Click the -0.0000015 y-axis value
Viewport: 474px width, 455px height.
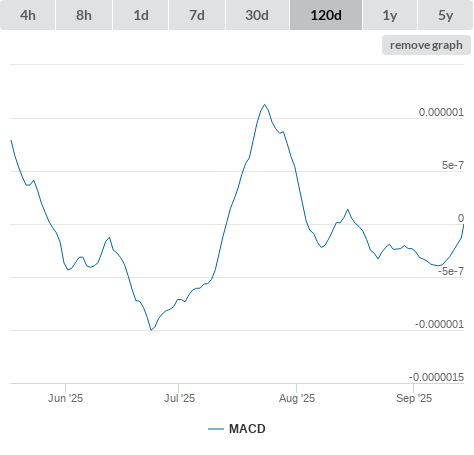point(436,377)
